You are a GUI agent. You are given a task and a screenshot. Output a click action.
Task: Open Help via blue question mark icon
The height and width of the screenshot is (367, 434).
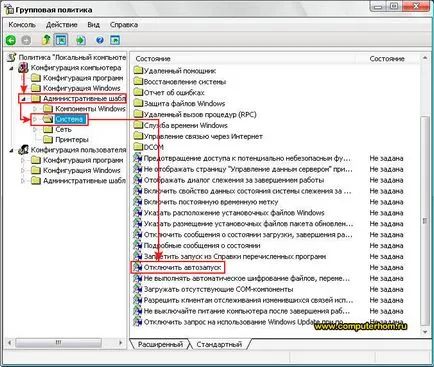(x=100, y=40)
